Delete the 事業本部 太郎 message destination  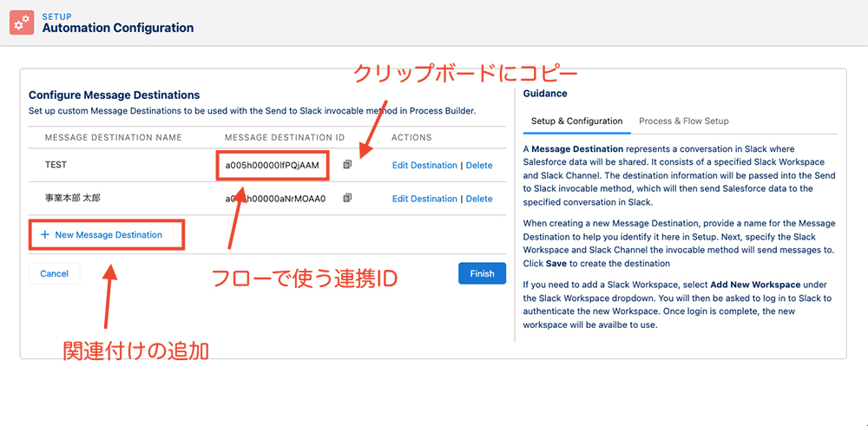(x=479, y=199)
